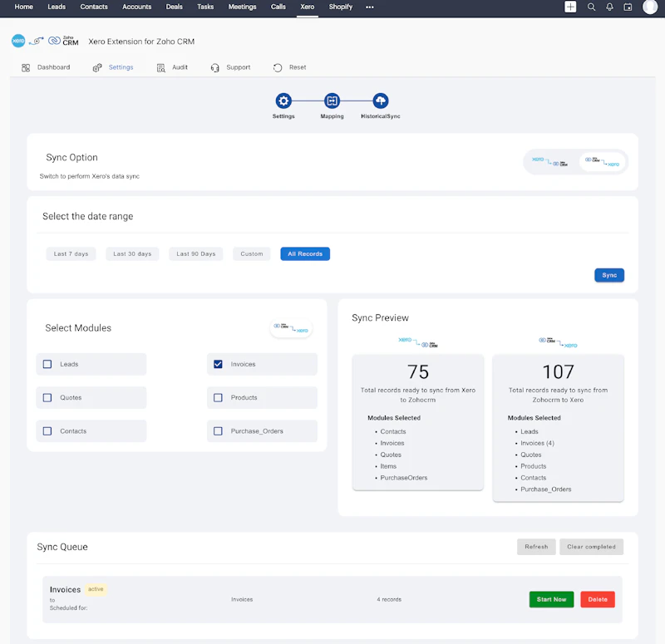Select the Last 7 days range
The image size is (665, 644).
pos(71,254)
